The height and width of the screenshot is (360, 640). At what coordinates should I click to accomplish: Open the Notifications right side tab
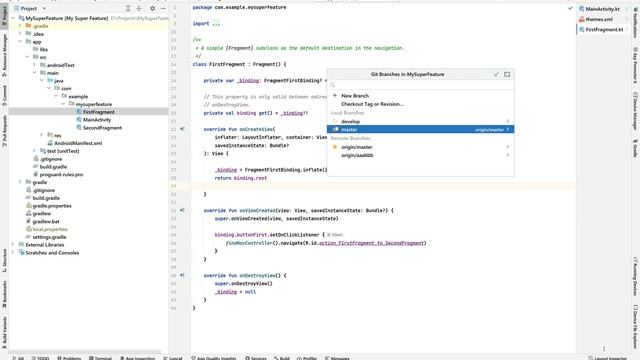(636, 22)
